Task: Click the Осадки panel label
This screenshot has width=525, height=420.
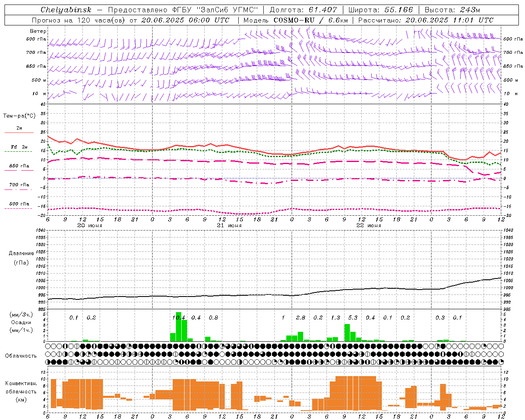Action: coord(21,322)
